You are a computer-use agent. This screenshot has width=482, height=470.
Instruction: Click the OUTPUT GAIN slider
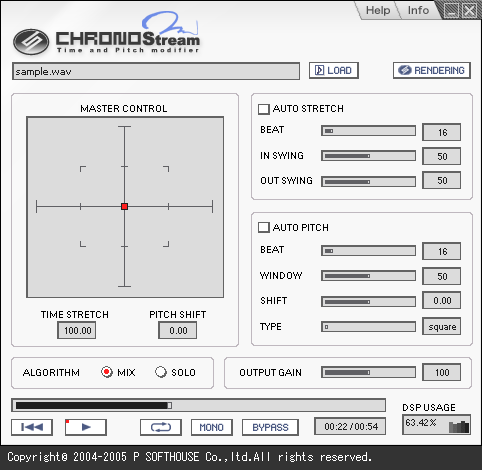[x=368, y=372]
